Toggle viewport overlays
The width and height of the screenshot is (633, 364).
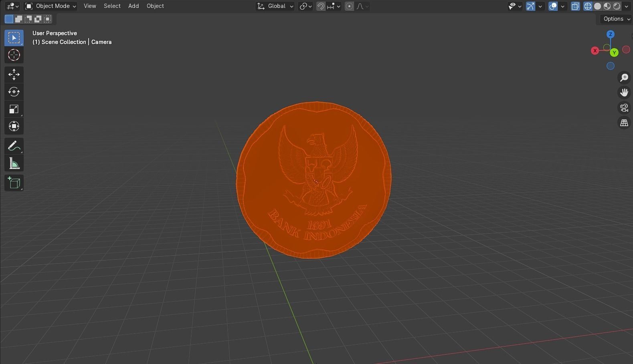(553, 6)
